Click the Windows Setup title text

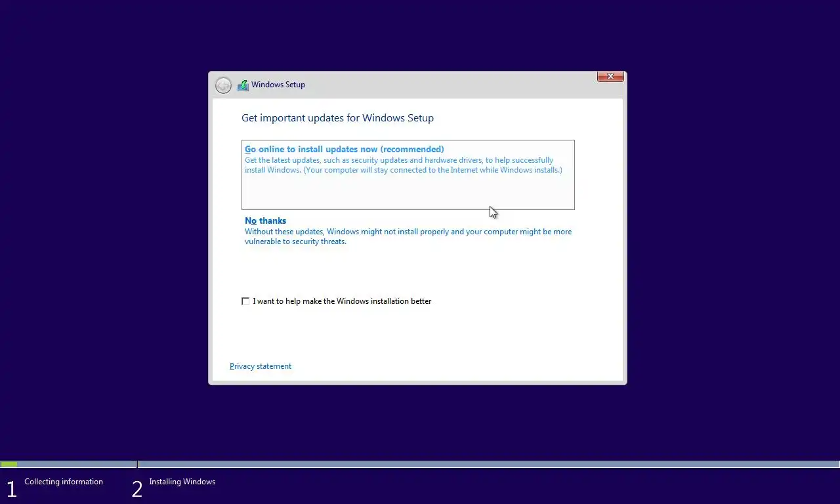pos(278,85)
